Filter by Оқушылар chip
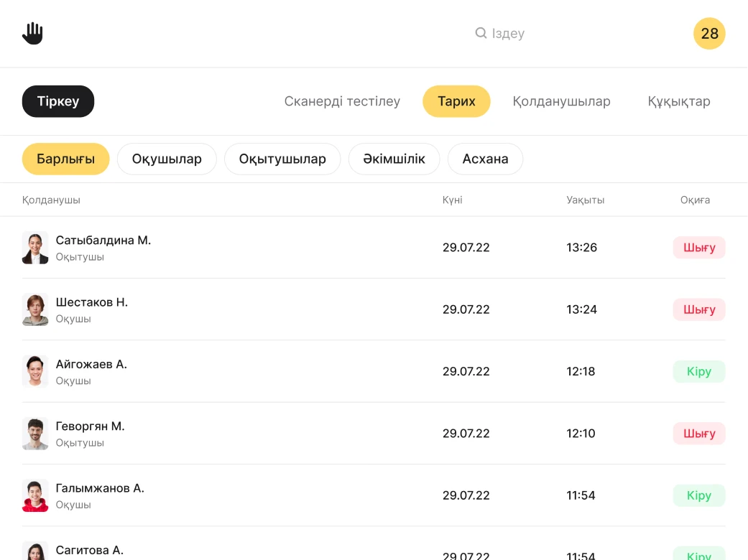This screenshot has width=748, height=560. click(x=167, y=159)
